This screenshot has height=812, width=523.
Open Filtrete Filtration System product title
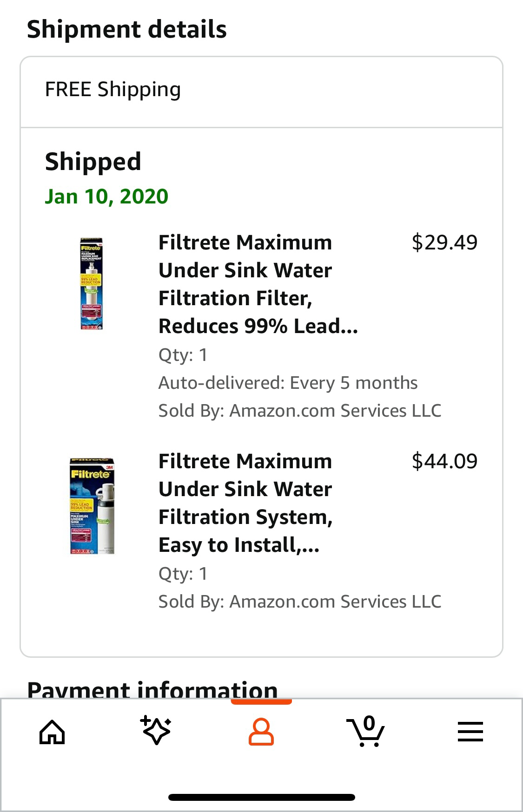click(245, 503)
